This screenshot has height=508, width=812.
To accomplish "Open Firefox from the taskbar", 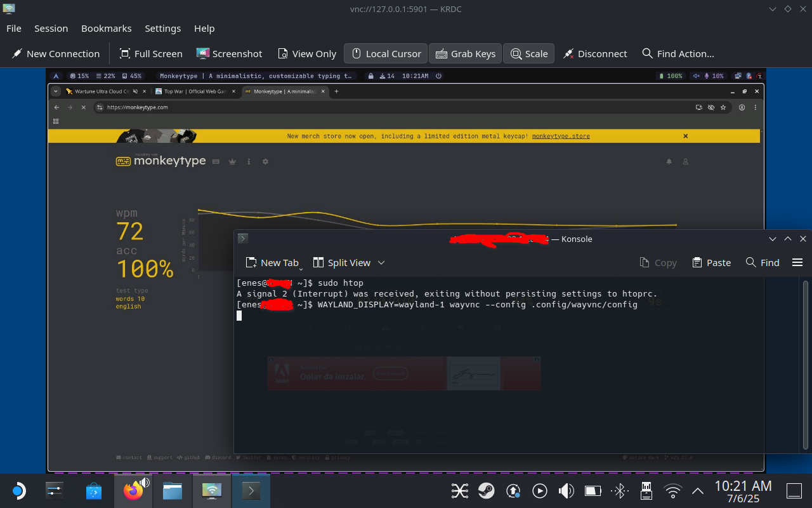I will tap(133, 491).
